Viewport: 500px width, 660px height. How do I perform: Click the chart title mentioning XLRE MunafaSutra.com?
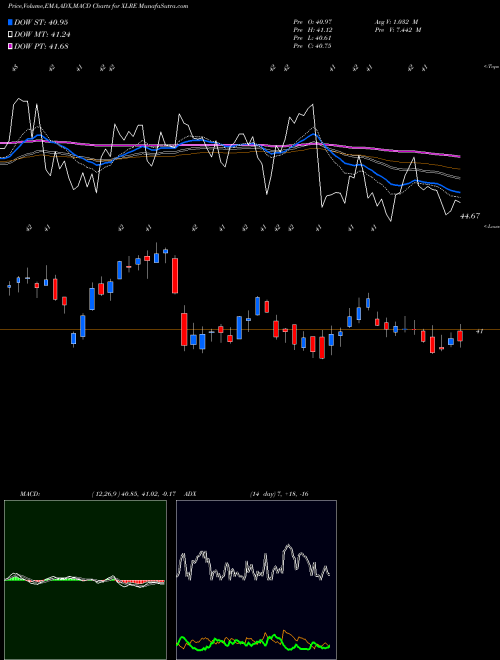98,6
